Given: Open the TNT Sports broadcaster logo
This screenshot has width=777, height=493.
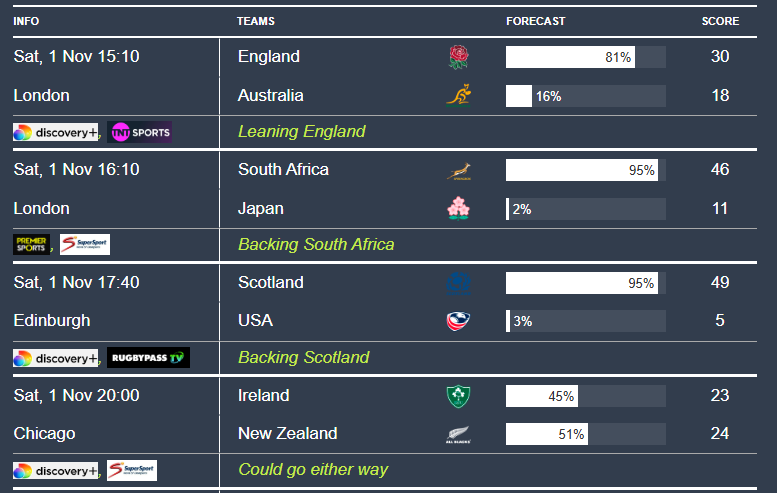Looking at the screenshot, I should pos(139,132).
